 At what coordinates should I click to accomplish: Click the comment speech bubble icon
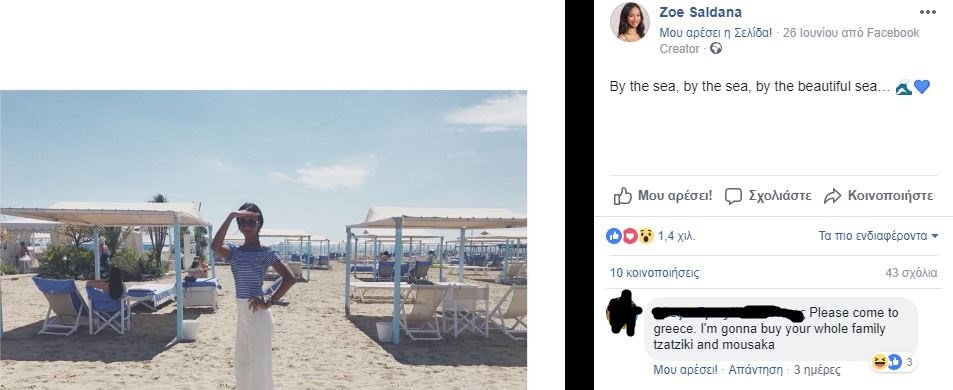coord(734,196)
